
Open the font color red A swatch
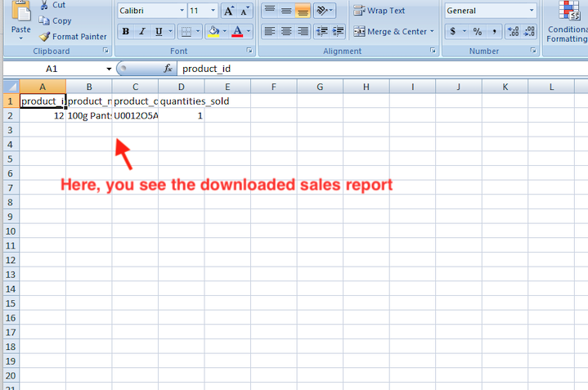pyautogui.click(x=236, y=32)
